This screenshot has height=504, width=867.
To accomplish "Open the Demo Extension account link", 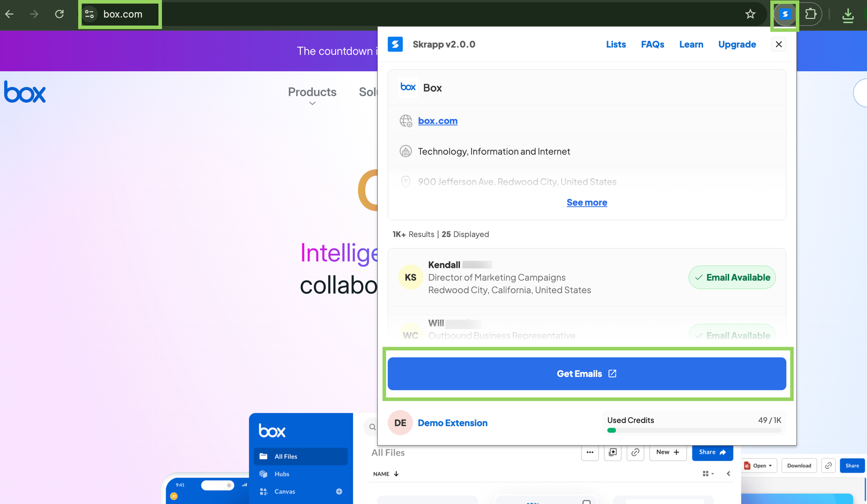I will [453, 423].
